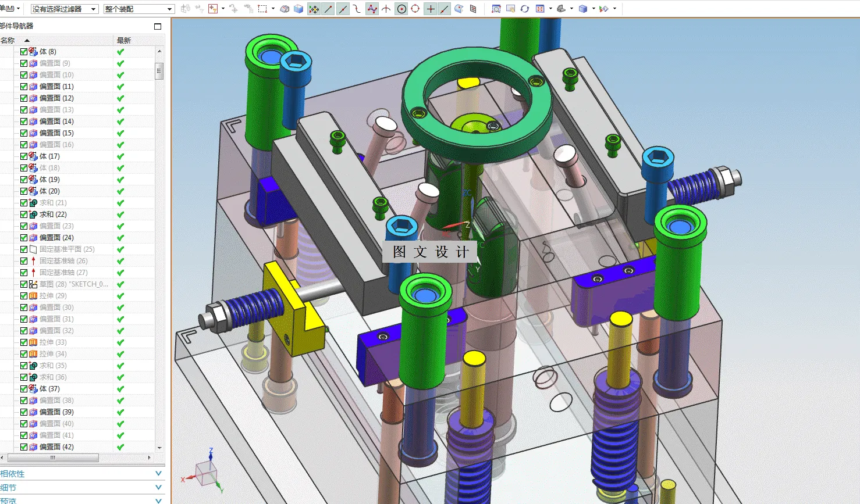Select the 求和 (36) feature
Screen dimensions: 860x504
click(53, 377)
